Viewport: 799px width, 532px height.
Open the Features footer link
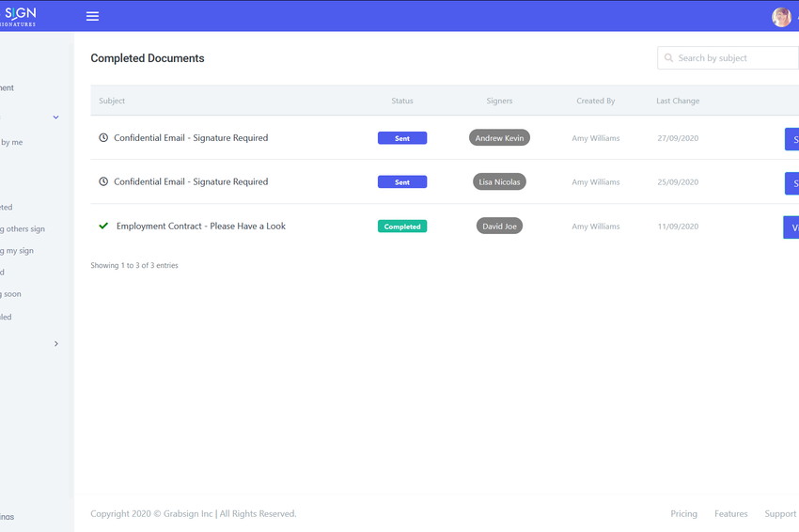coord(730,513)
